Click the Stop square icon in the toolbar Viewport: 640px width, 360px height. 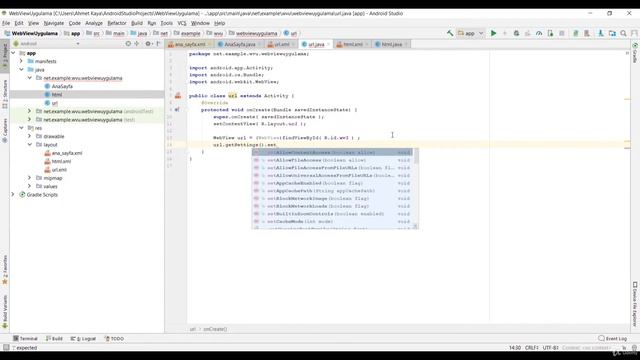[x=562, y=33]
